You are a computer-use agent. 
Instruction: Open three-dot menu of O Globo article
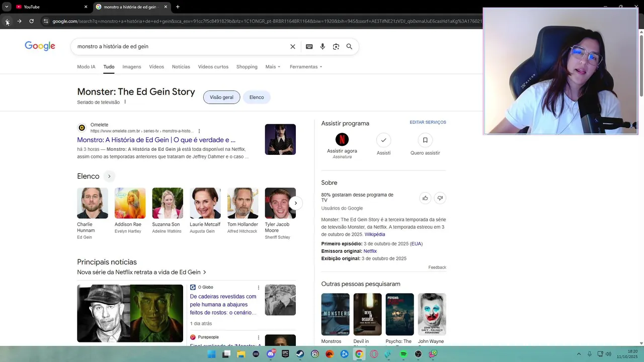coord(259,288)
